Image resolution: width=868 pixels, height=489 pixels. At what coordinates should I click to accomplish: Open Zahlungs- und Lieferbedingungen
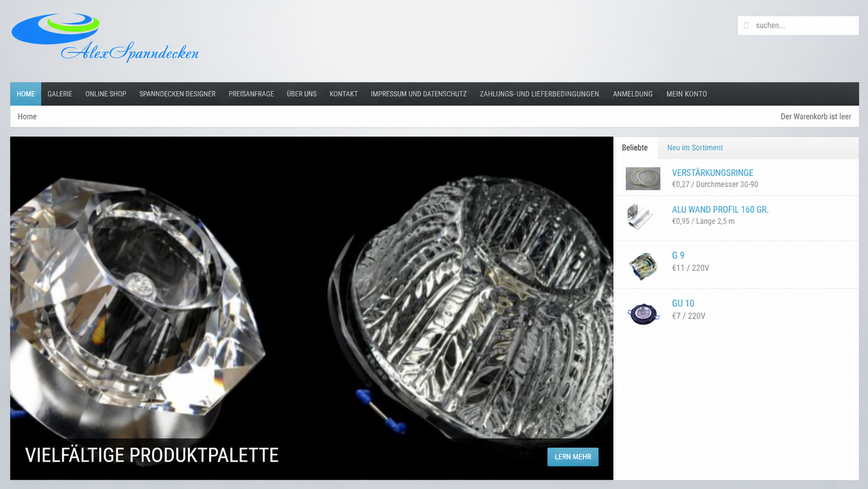click(539, 94)
